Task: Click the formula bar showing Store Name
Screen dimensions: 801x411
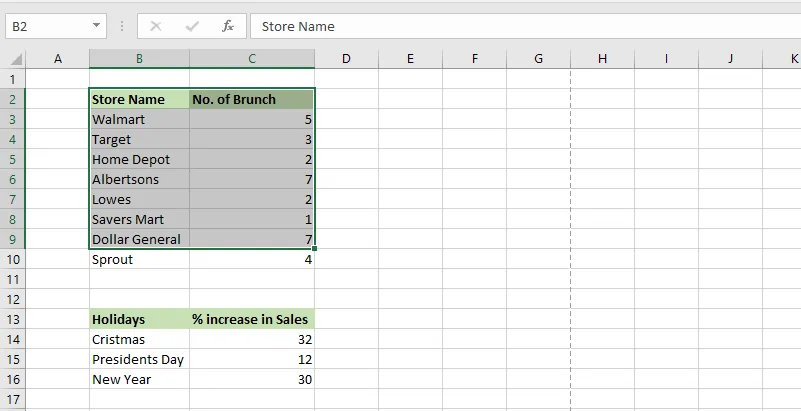Action: click(x=526, y=26)
